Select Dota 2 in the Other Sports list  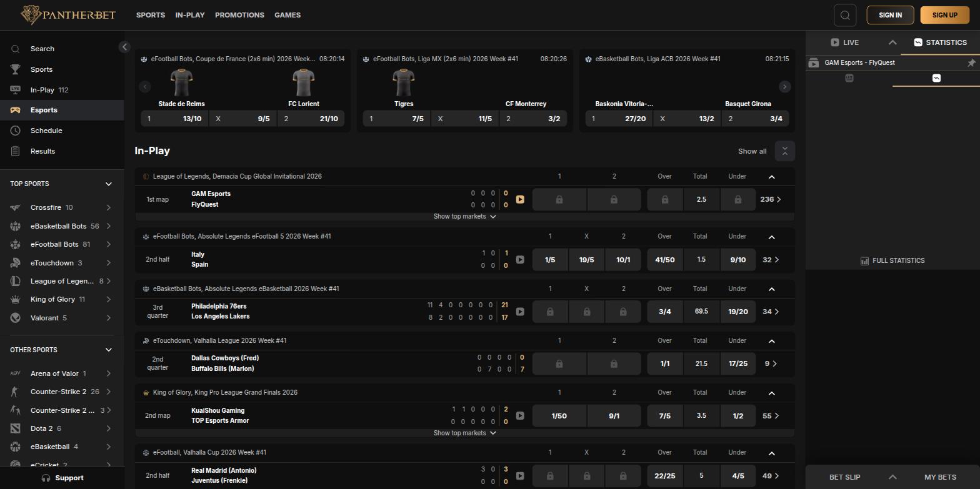[62, 428]
